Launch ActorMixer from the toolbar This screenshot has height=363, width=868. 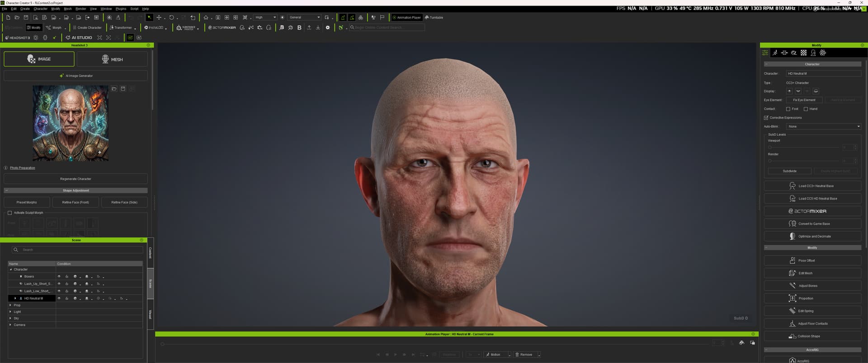(222, 28)
